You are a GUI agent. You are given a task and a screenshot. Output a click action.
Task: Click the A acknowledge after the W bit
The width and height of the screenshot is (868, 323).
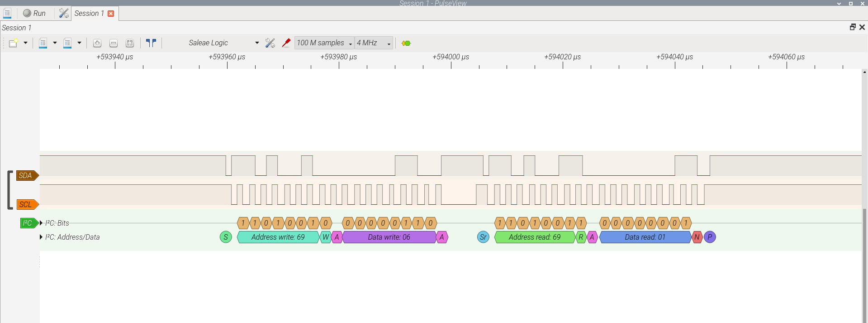pos(337,237)
